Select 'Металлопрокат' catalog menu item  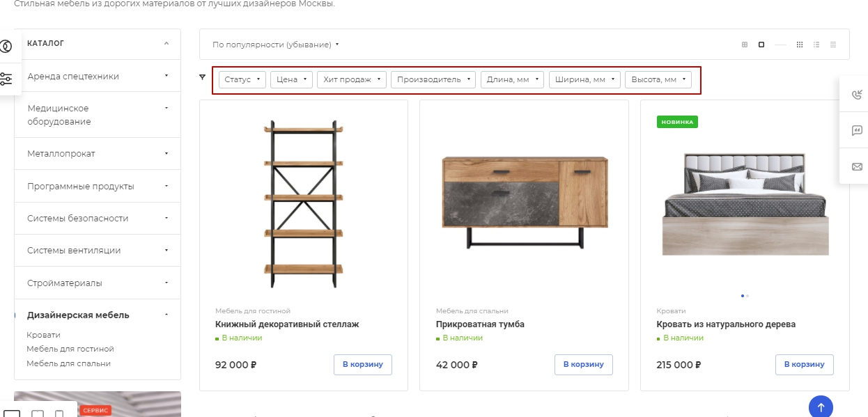coord(98,153)
